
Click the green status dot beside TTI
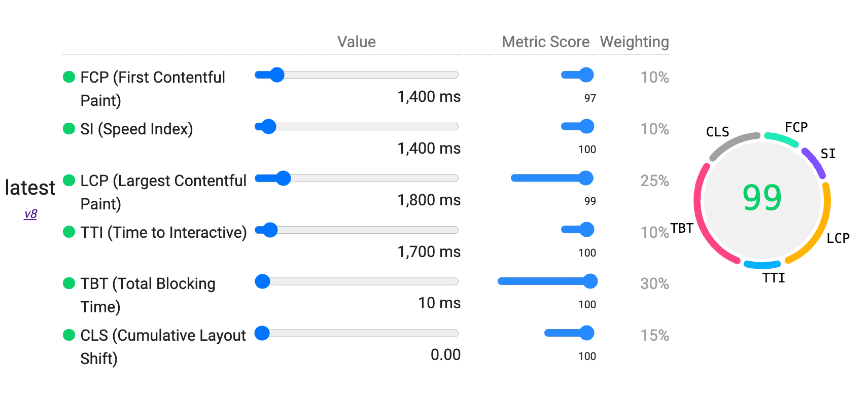tap(69, 232)
